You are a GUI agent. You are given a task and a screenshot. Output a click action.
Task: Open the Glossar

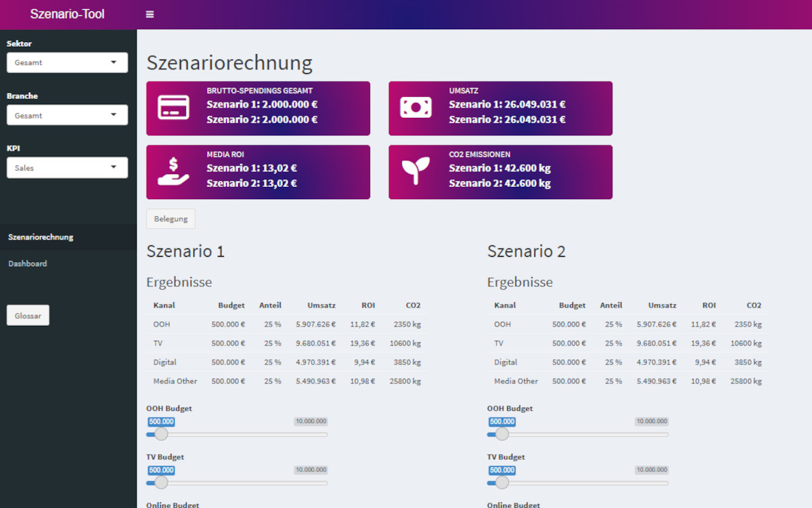point(27,315)
